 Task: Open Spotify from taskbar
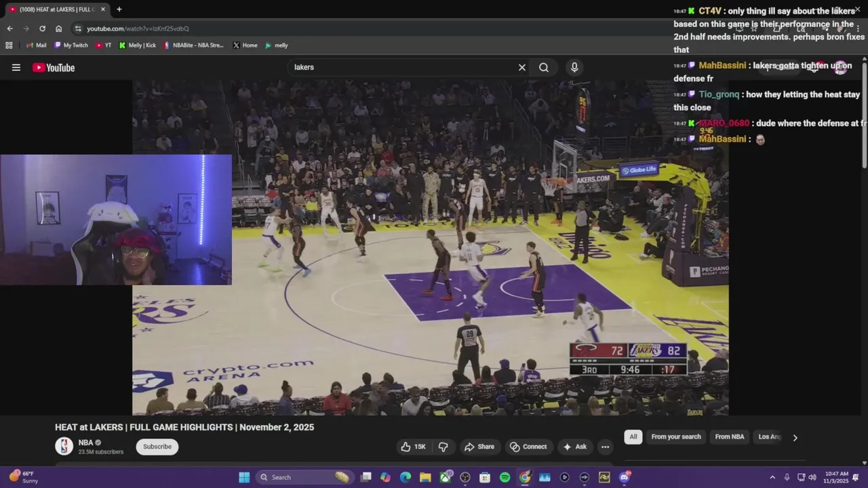click(505, 477)
